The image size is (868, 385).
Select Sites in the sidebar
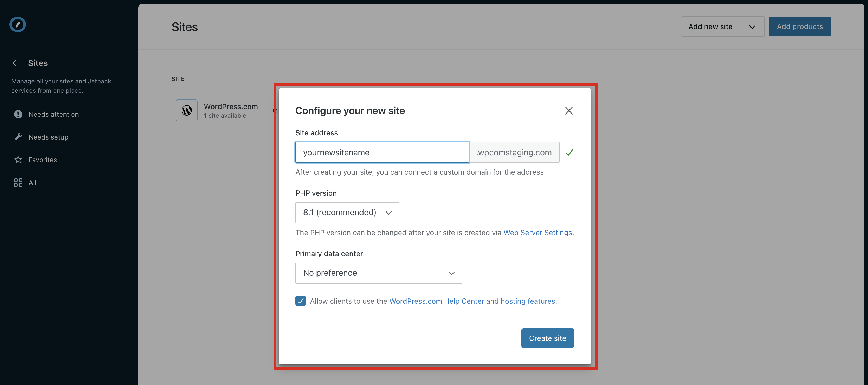(x=37, y=63)
